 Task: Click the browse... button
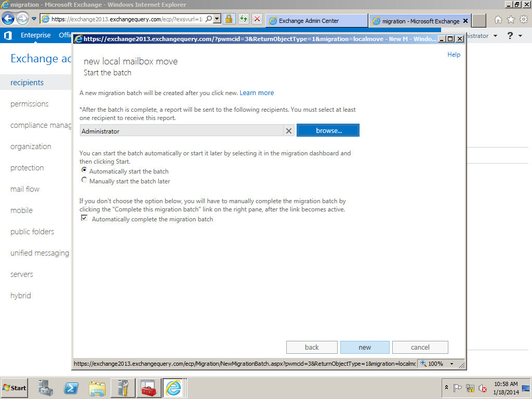[328, 130]
